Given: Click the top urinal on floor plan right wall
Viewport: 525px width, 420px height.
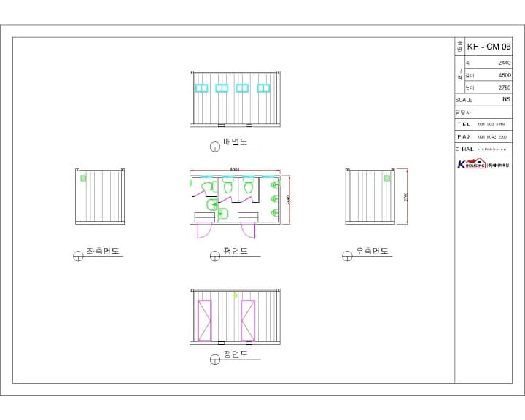Looking at the screenshot, I should coord(274,184).
